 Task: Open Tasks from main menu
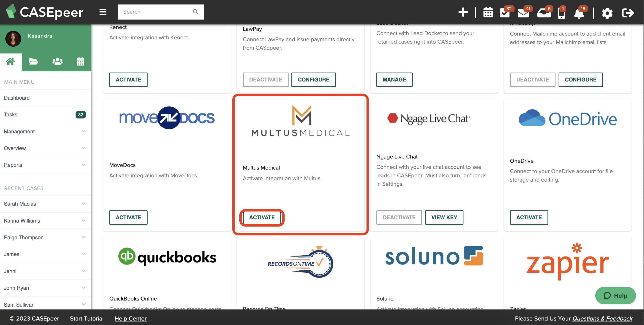tap(45, 115)
